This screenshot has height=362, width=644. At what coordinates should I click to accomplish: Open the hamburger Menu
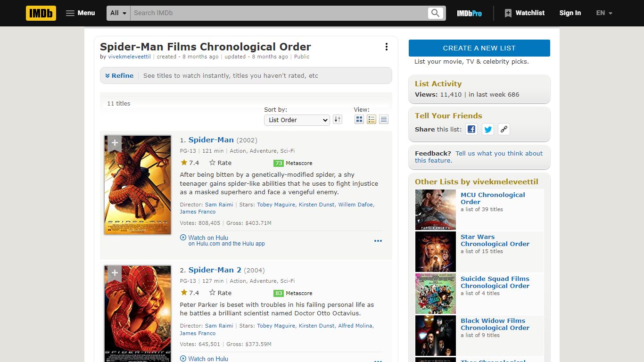[80, 13]
